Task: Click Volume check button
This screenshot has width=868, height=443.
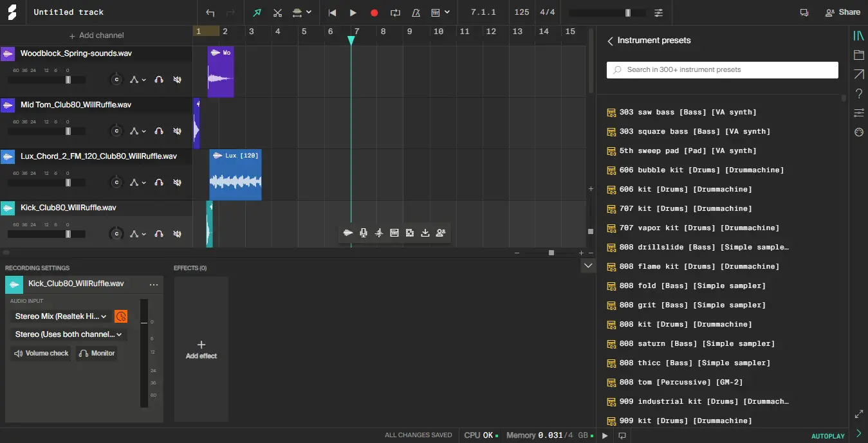Action: 41,353
